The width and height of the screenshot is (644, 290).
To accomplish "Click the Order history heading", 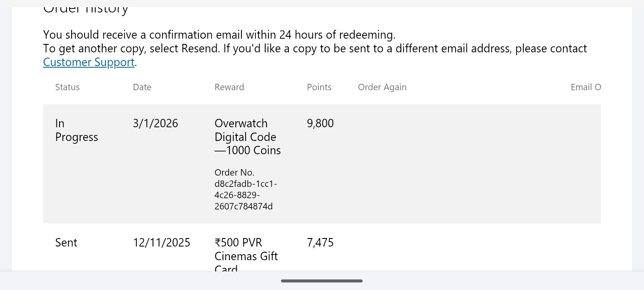I will 85,10.
